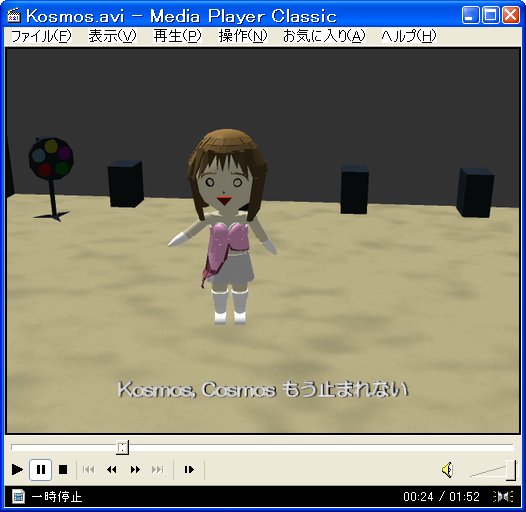Click the fast forward (increase speed) icon
The height and width of the screenshot is (512, 526).
(x=135, y=469)
